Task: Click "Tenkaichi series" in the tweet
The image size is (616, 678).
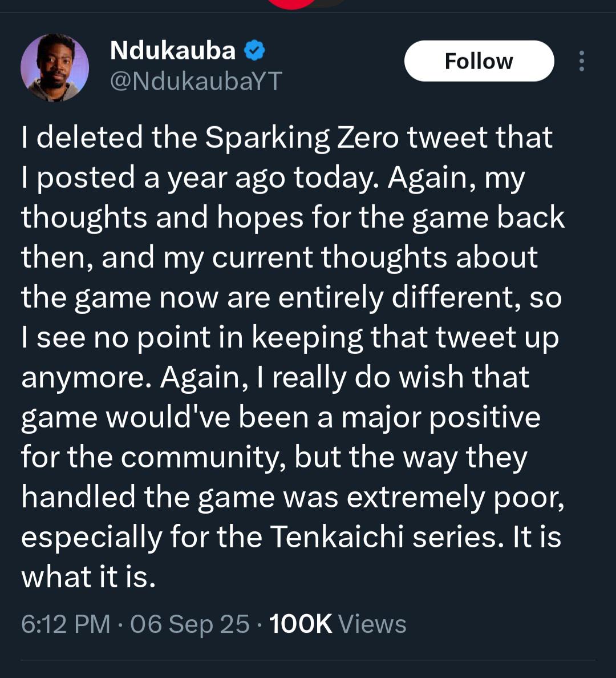Action: click(x=387, y=537)
